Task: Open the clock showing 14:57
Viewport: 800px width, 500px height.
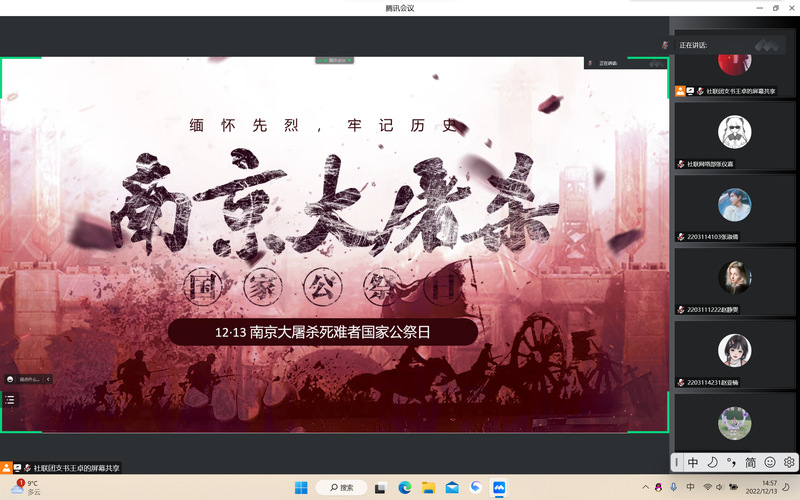Action: [768, 487]
